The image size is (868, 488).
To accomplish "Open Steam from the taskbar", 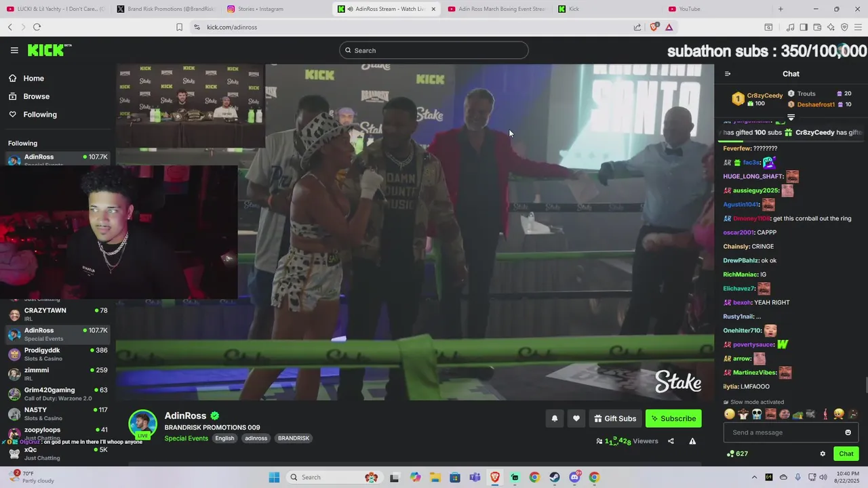I will pos(555,477).
